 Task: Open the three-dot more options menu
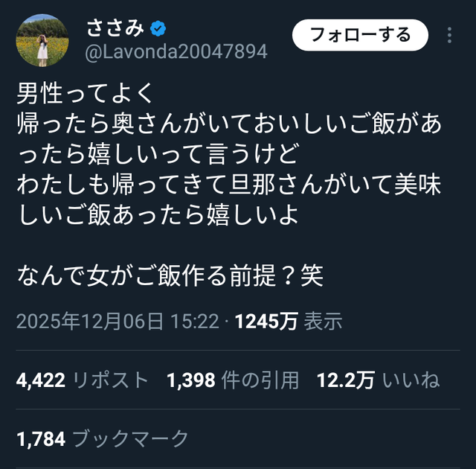tap(449, 35)
